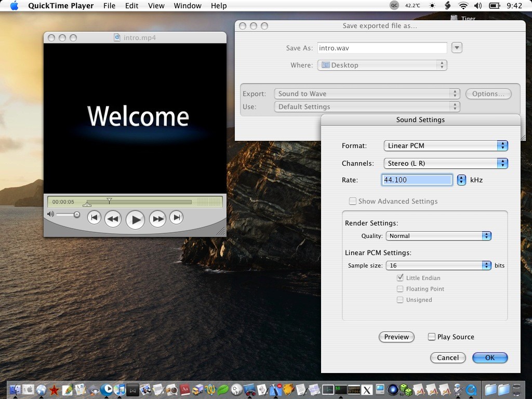
Task: Open the Format dropdown showing Linear PCM
Action: pos(445,146)
